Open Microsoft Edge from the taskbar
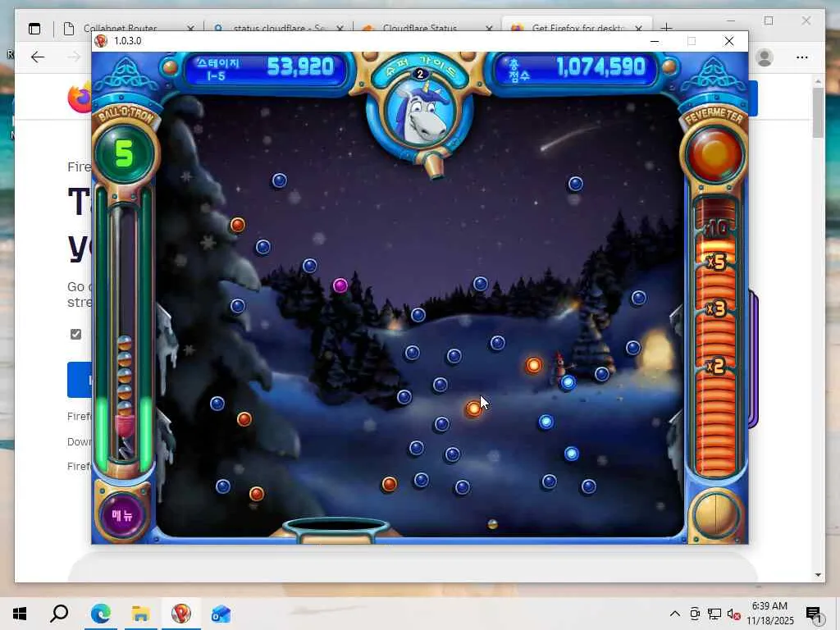The image size is (840, 630). coord(100,614)
